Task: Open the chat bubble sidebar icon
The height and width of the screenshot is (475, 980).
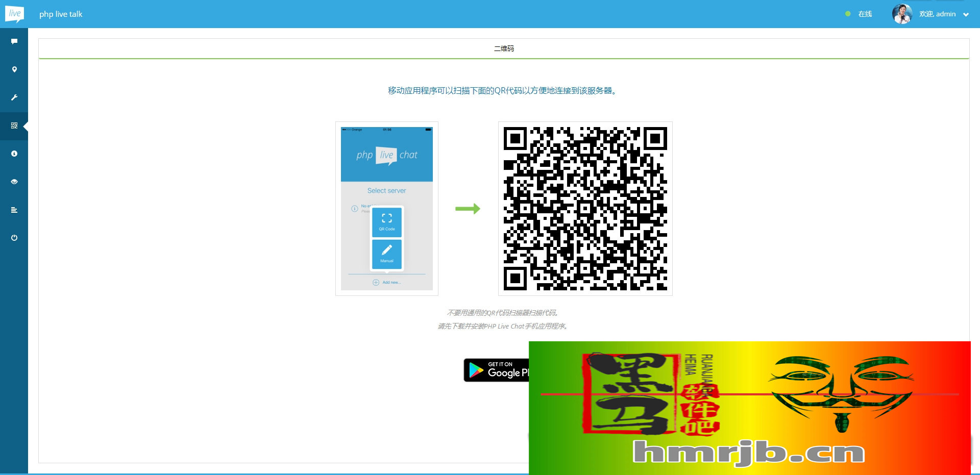Action: [14, 41]
